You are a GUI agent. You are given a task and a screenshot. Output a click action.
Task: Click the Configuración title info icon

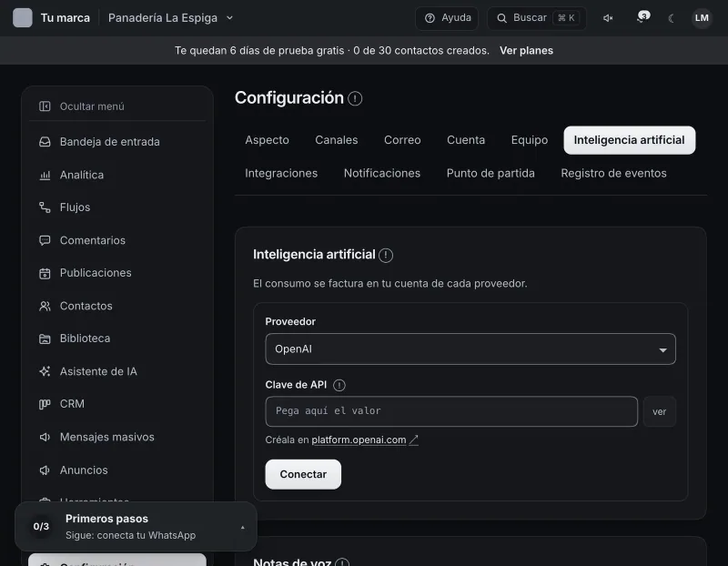(355, 98)
